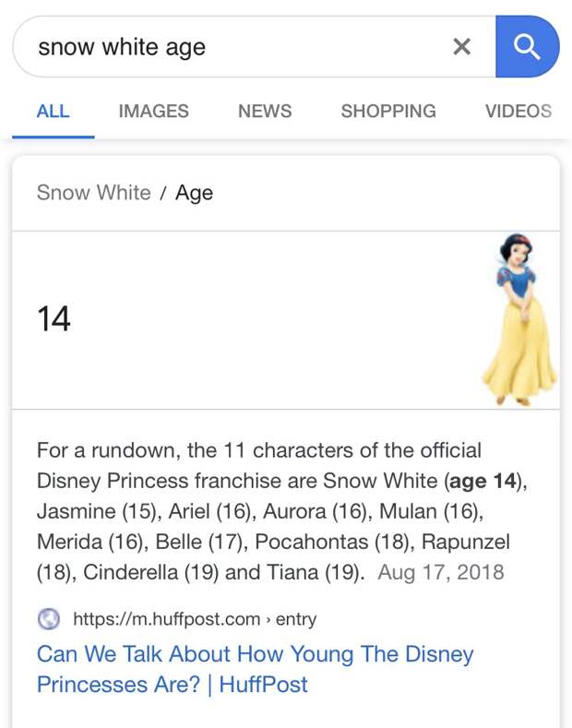Switch to the IMAGES tab
The image size is (572, 728).
tap(154, 112)
